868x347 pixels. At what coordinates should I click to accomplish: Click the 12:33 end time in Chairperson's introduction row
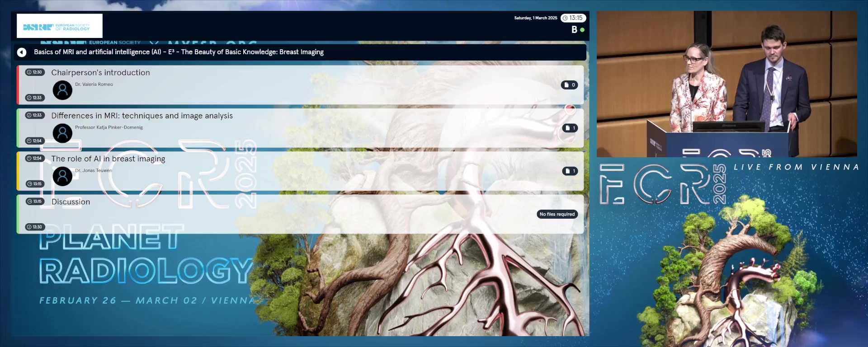[x=35, y=98]
